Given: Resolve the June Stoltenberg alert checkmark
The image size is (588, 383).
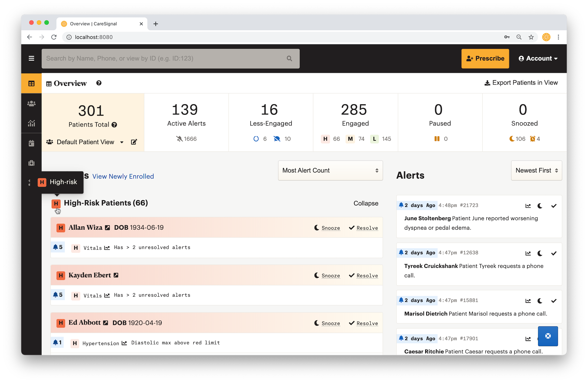Looking at the screenshot, I should [x=554, y=206].
